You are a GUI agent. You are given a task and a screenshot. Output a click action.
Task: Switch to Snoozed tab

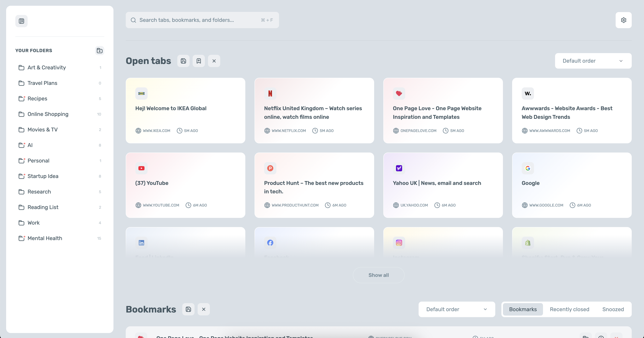[613, 309]
